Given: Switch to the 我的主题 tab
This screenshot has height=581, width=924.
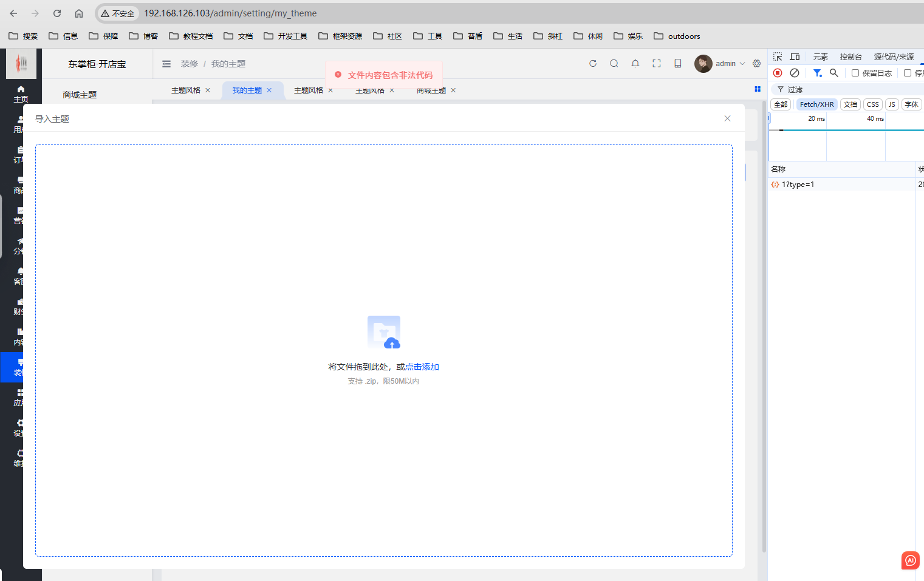Looking at the screenshot, I should pyautogui.click(x=247, y=90).
